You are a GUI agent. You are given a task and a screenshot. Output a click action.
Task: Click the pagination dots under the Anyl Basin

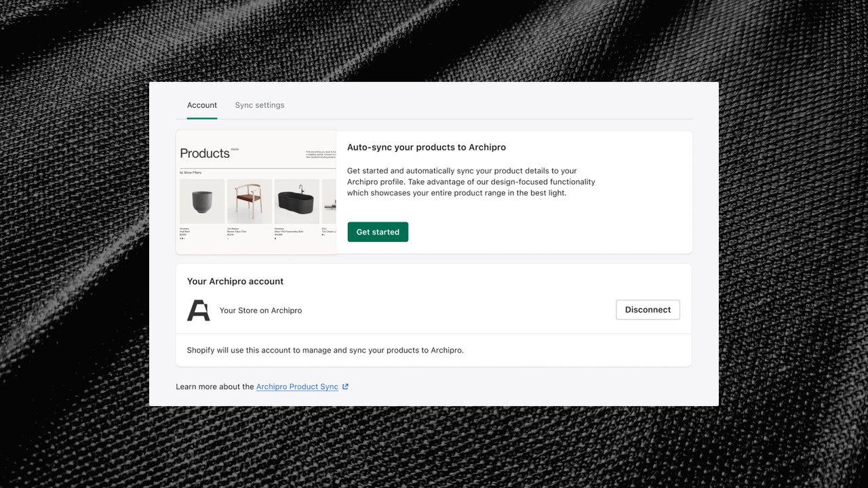[182, 237]
